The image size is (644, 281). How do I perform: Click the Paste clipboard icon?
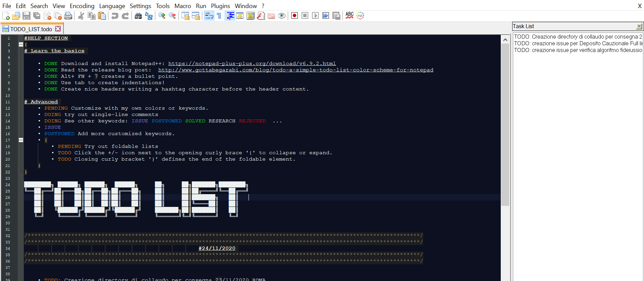click(x=102, y=16)
